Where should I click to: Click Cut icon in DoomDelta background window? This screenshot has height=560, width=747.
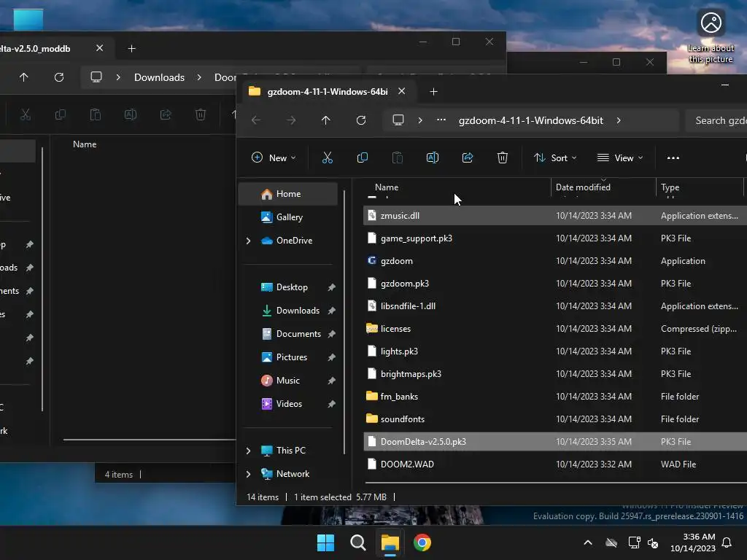pyautogui.click(x=26, y=114)
